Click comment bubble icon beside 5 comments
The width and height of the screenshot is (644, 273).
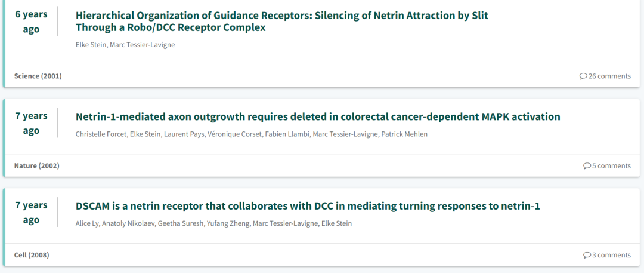[587, 166]
